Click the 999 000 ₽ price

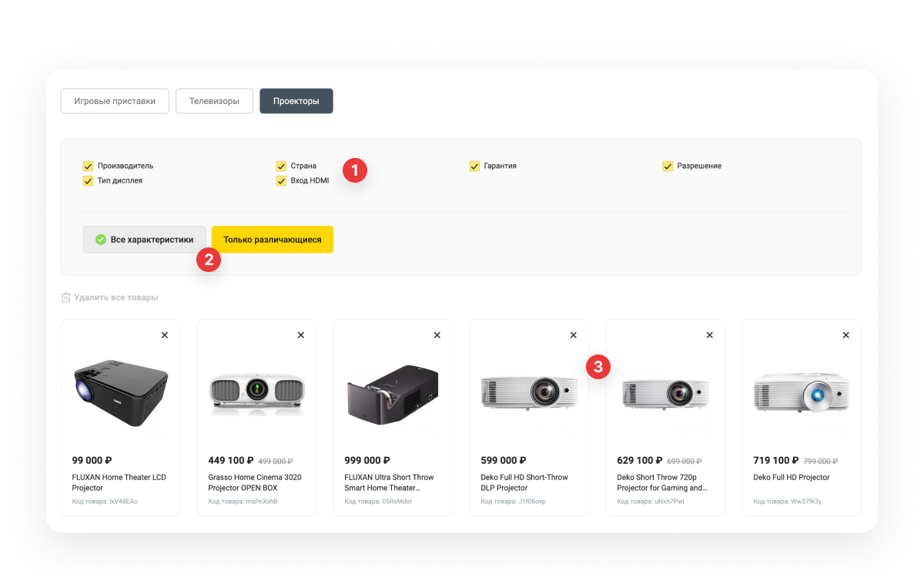[367, 461]
